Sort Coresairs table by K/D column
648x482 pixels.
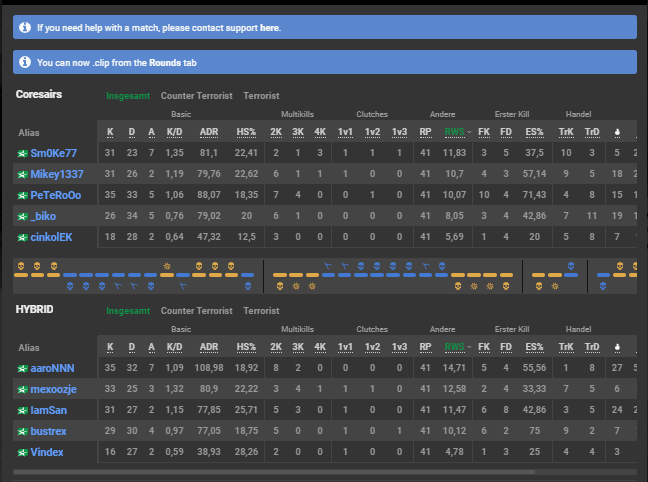coord(174,132)
